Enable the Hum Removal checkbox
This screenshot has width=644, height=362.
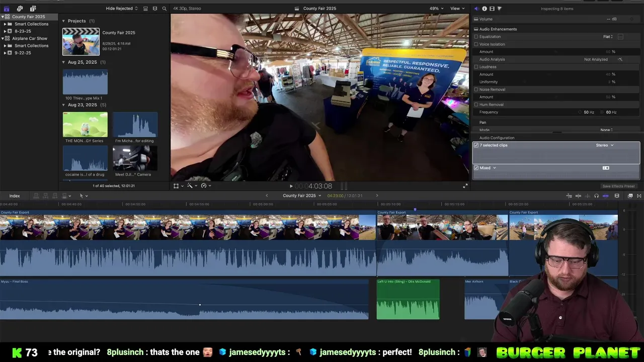click(x=476, y=105)
